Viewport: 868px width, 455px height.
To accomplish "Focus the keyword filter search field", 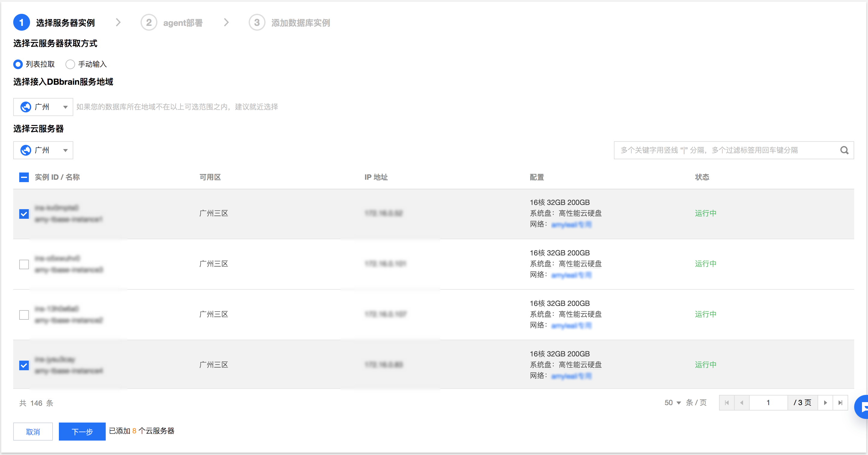I will pyautogui.click(x=724, y=150).
